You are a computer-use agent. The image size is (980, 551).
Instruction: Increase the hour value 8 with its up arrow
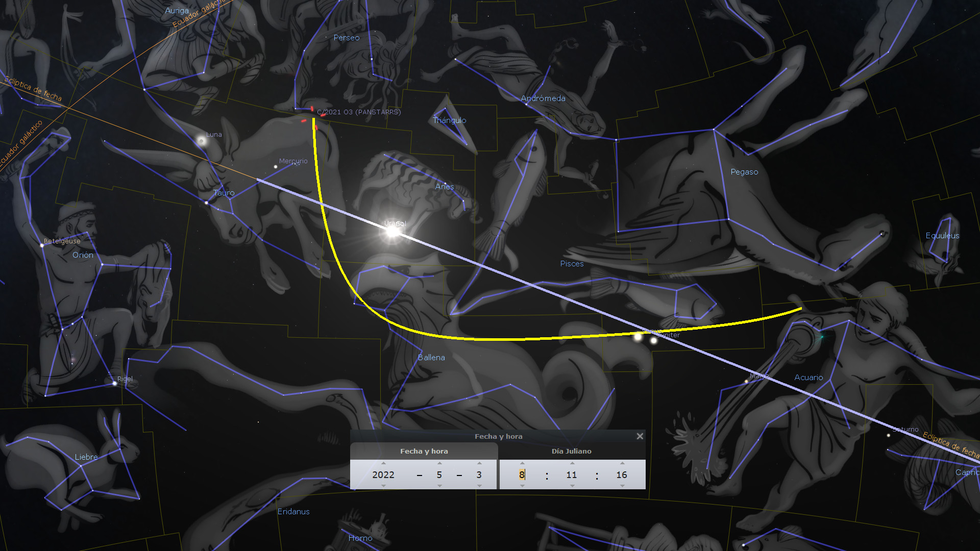coord(522,463)
